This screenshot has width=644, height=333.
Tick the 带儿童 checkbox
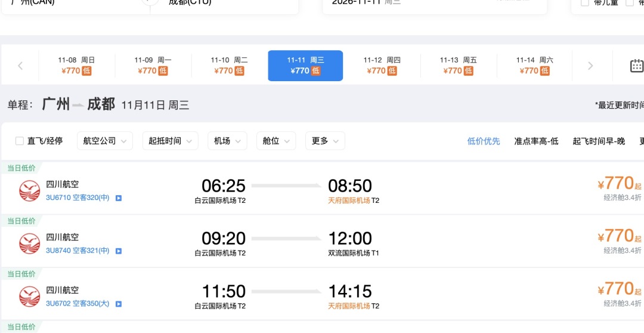click(585, 3)
